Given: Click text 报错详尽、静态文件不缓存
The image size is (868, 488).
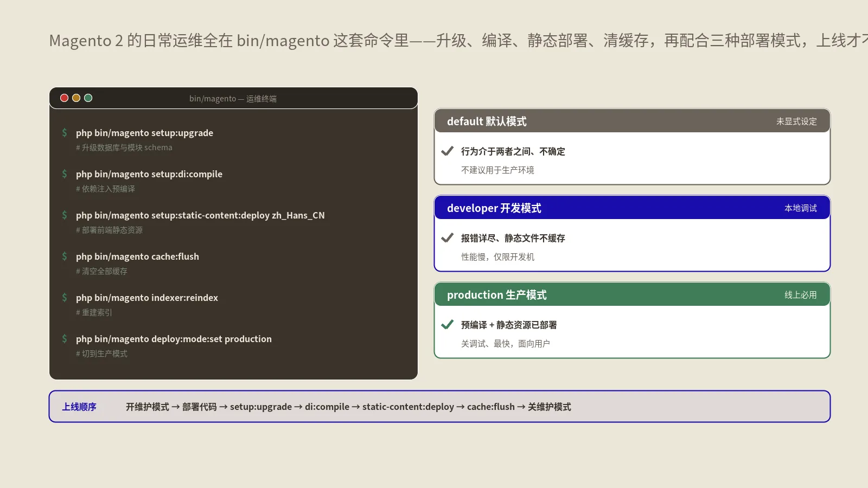Looking at the screenshot, I should tap(513, 238).
